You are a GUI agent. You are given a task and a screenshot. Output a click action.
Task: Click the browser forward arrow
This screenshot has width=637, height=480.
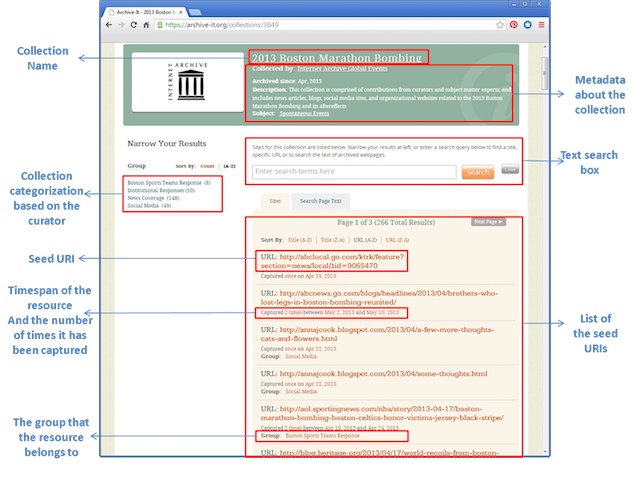[x=121, y=25]
